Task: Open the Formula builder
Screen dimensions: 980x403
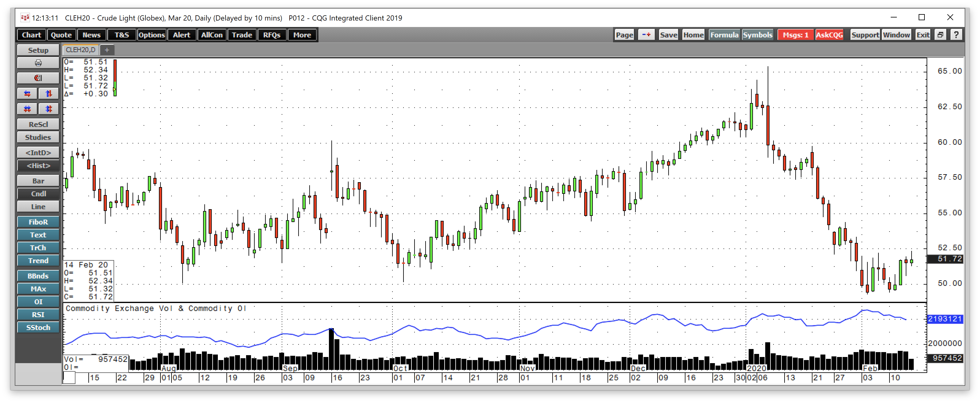Action: (724, 35)
